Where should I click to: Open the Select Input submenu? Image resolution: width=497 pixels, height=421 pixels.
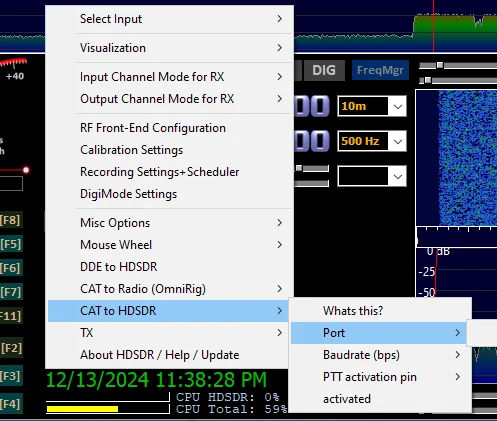pyautogui.click(x=169, y=19)
